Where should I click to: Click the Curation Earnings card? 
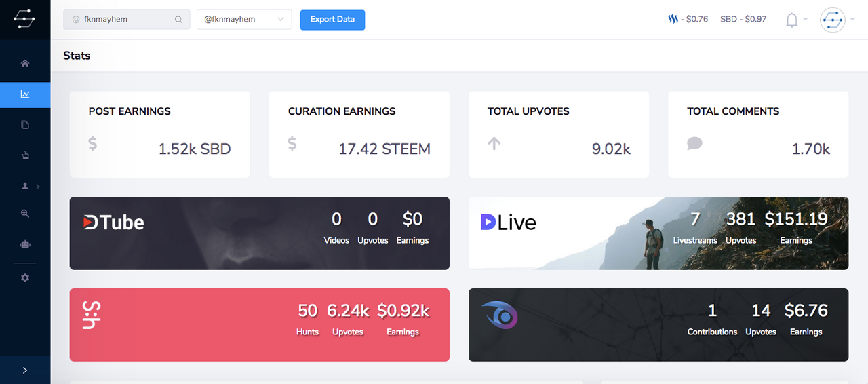359,134
